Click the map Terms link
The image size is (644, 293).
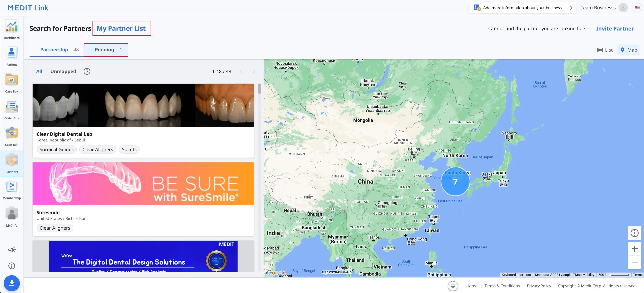(637, 275)
